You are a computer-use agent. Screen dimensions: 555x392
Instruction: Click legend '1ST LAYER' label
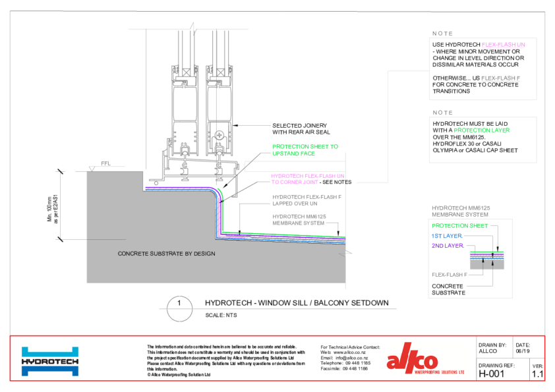tap(447, 236)
